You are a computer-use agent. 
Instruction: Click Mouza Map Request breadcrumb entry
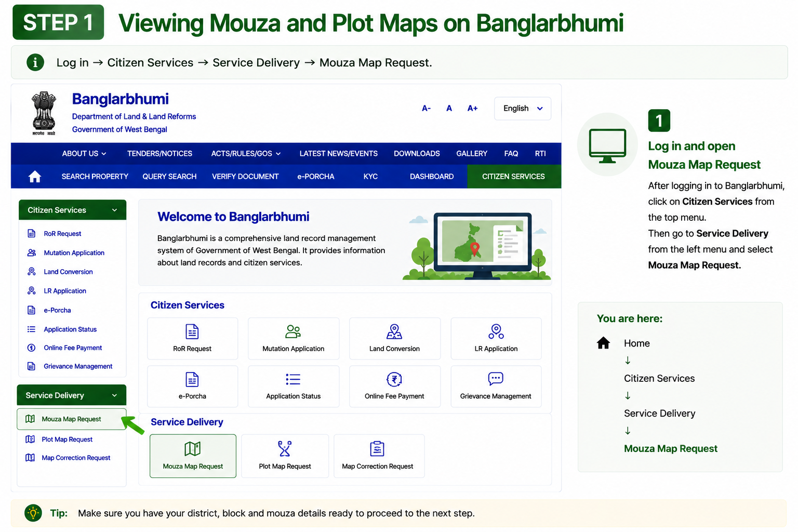coord(671,449)
